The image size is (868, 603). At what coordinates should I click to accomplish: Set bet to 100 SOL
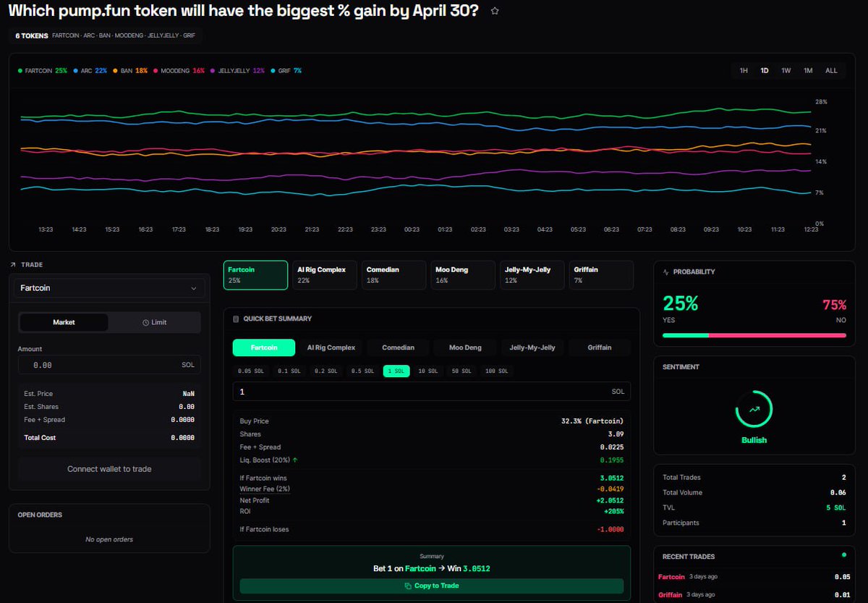click(496, 371)
